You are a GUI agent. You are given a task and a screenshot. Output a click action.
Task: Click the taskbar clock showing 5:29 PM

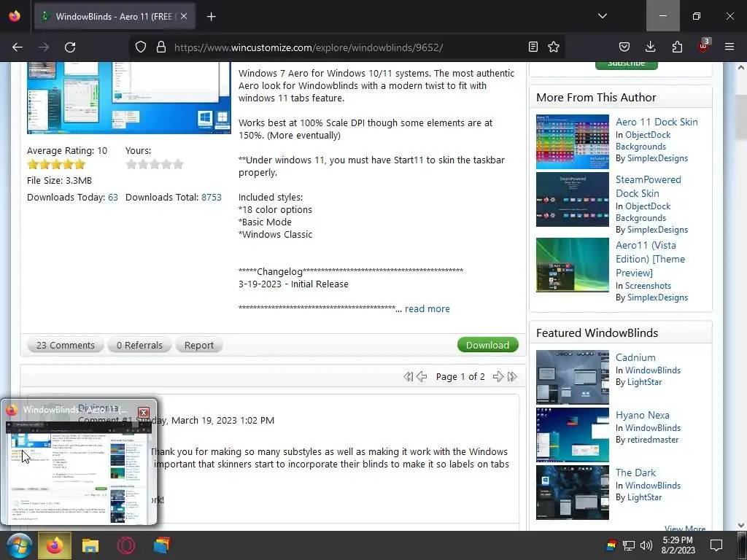(678, 545)
